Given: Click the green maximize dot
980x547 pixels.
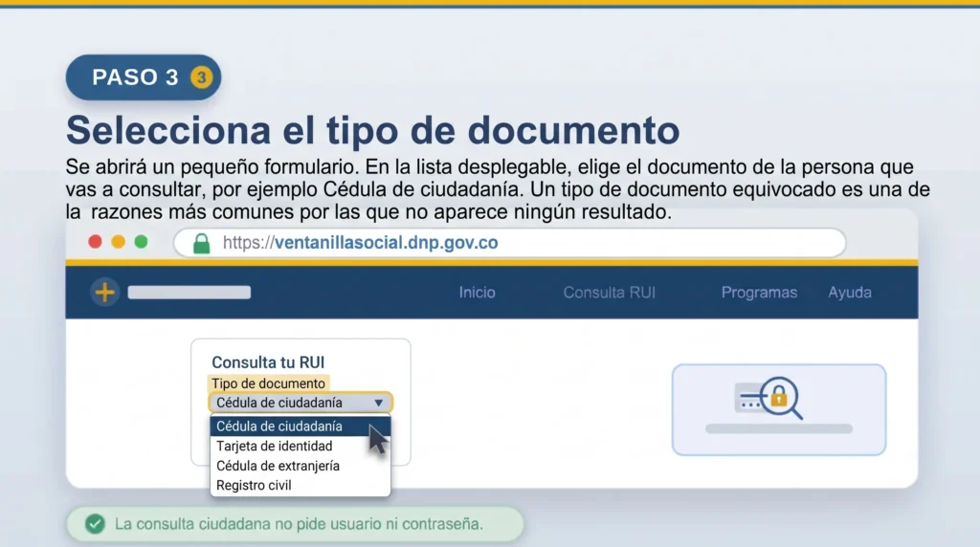Looking at the screenshot, I should tap(142, 242).
